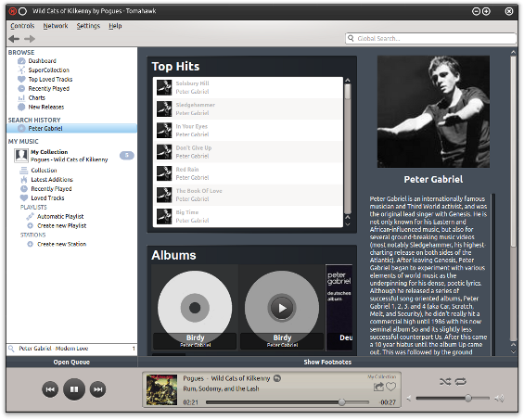Click the low volume speaker icon
The image size is (524, 420).
[409, 398]
